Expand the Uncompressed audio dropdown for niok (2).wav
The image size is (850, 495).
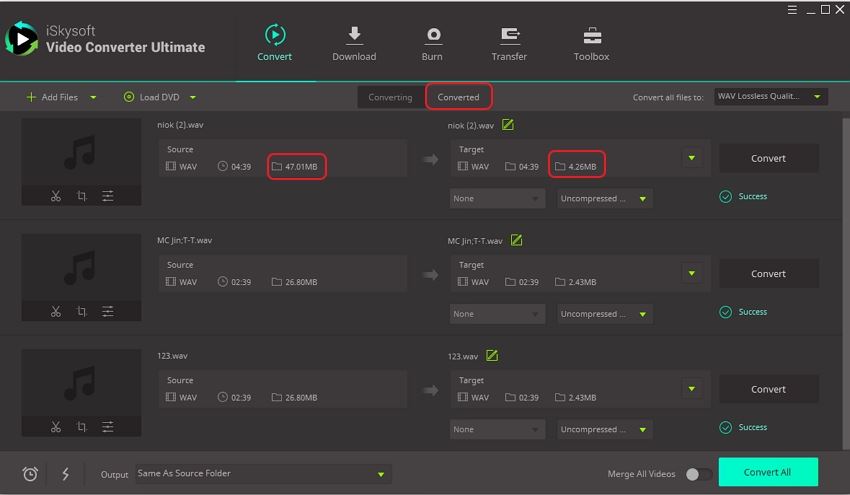(x=604, y=199)
